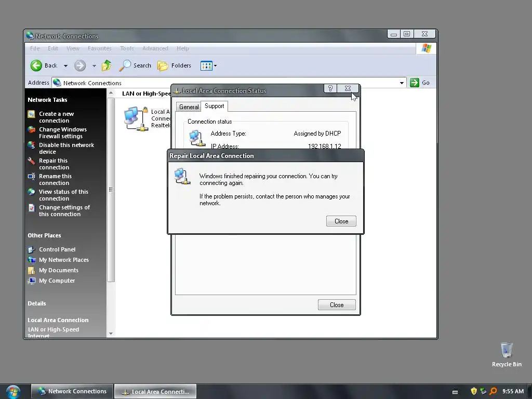Click the Views grid icon
The width and height of the screenshot is (532, 399).
point(206,65)
